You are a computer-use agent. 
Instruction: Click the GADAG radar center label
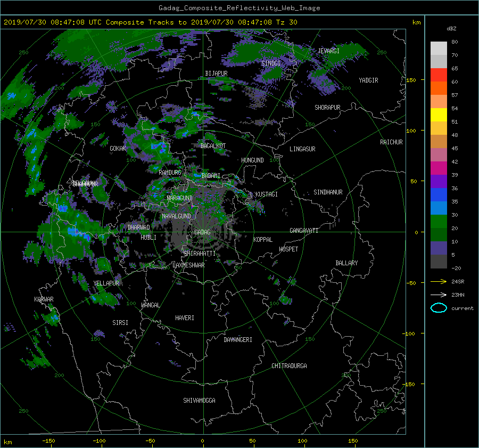point(202,232)
